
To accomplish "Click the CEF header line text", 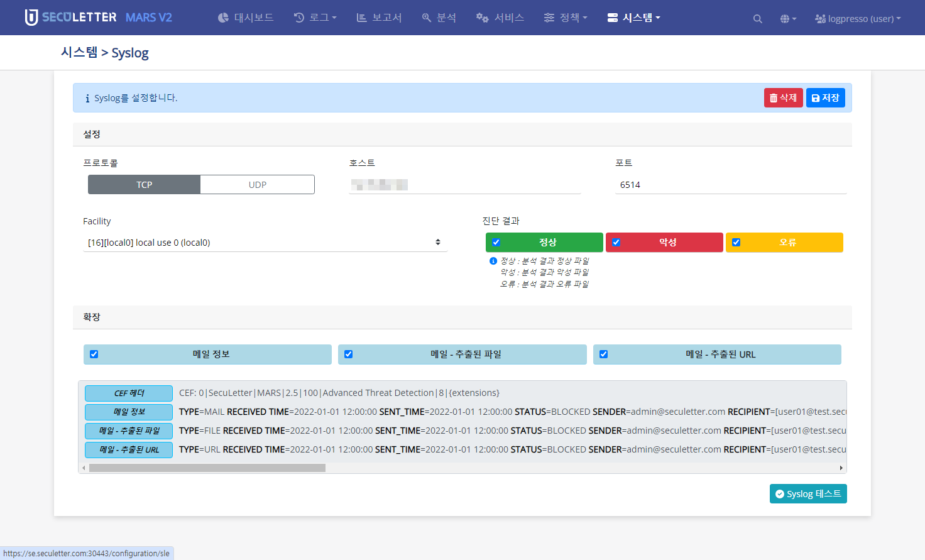I will (339, 393).
